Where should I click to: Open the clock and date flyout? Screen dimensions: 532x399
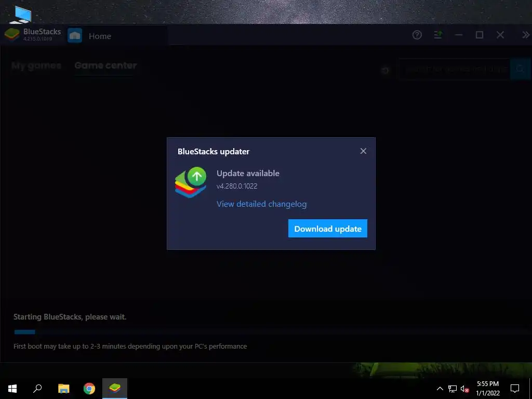[x=487, y=389]
